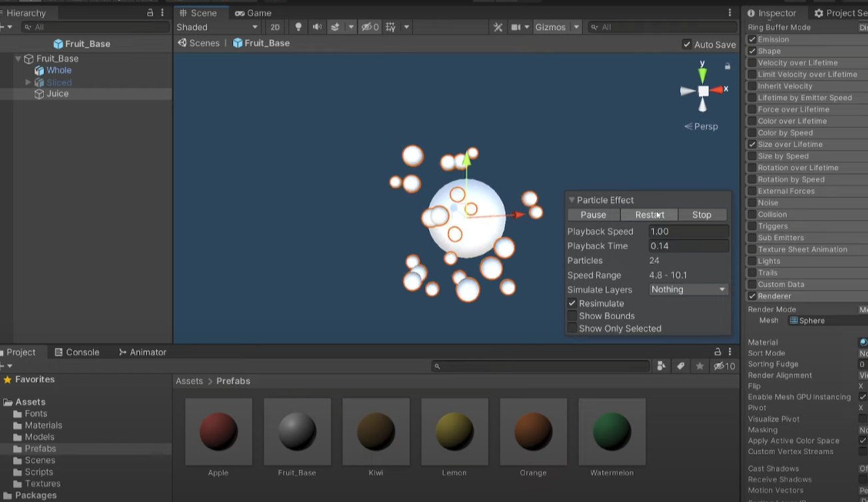This screenshot has width=868, height=502.
Task: Disable Size over Lifetime module checkbox
Action: point(752,145)
